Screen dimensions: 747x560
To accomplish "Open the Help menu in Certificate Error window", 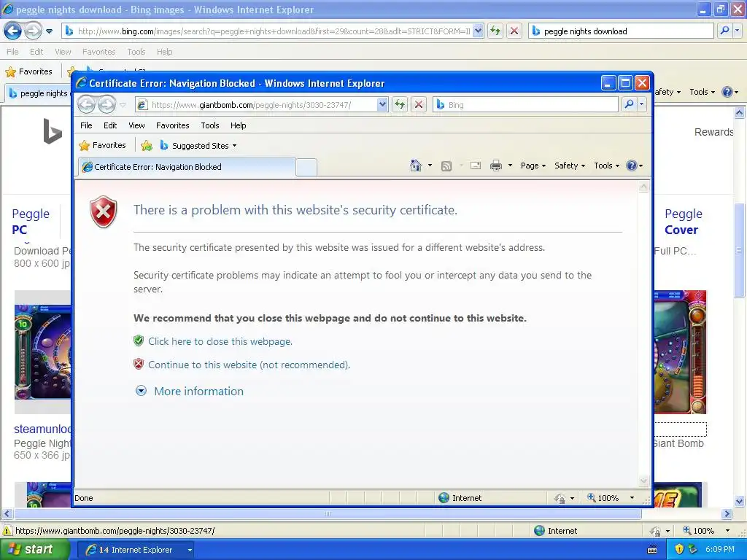I will [x=239, y=125].
